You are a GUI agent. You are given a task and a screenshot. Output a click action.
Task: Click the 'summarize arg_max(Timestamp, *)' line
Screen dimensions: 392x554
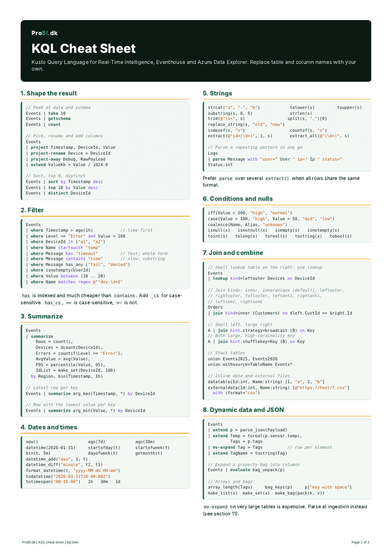click(91, 394)
